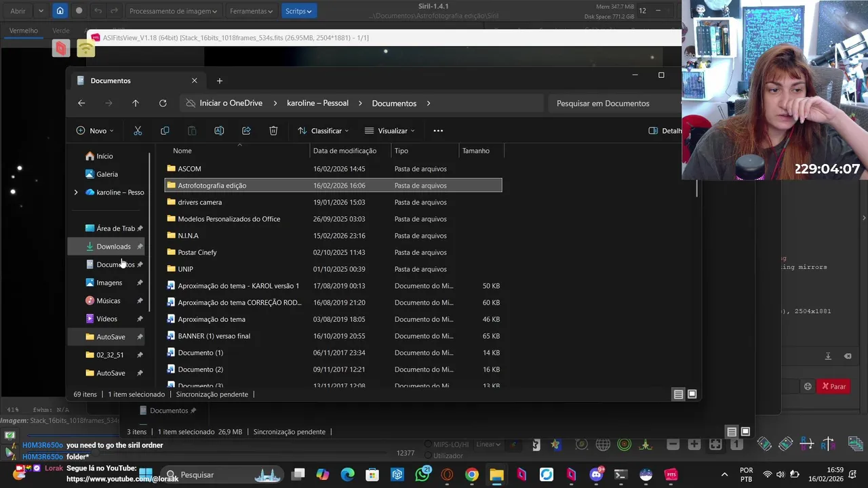The width and height of the screenshot is (868, 488).
Task: Open WhatsApp from the taskbar
Action: pyautogui.click(x=423, y=474)
